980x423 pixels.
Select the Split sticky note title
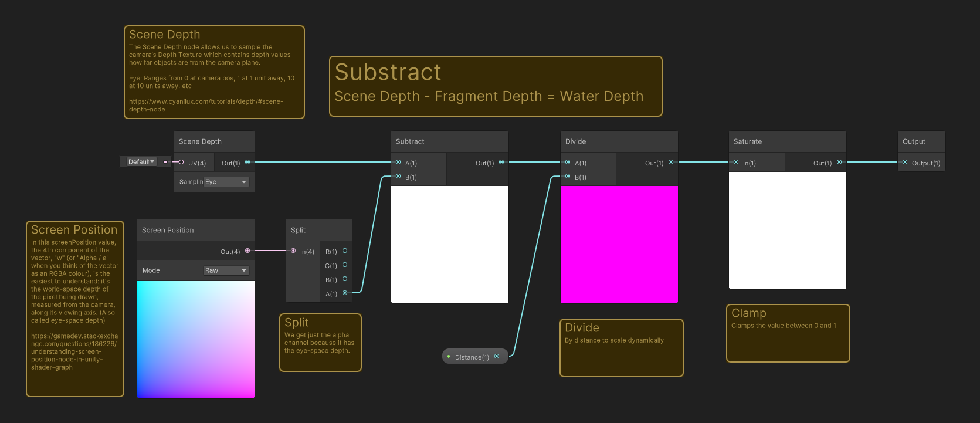click(296, 323)
